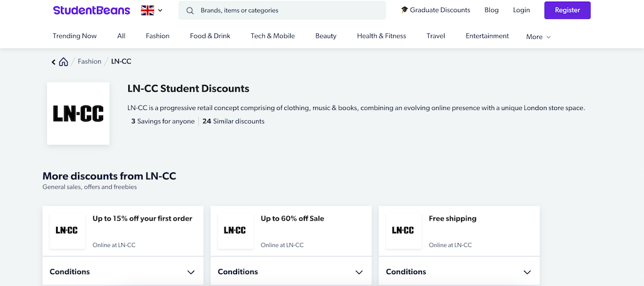This screenshot has width=644, height=286.
Task: Go to the Blog page
Action: pos(491,10)
